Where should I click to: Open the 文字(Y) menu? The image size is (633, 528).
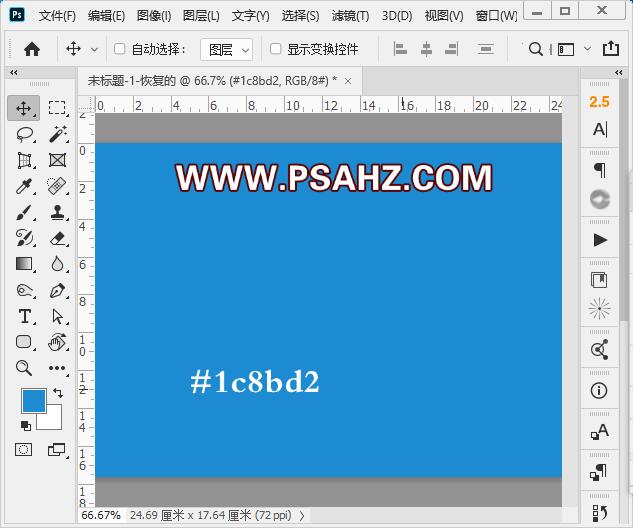(250, 16)
